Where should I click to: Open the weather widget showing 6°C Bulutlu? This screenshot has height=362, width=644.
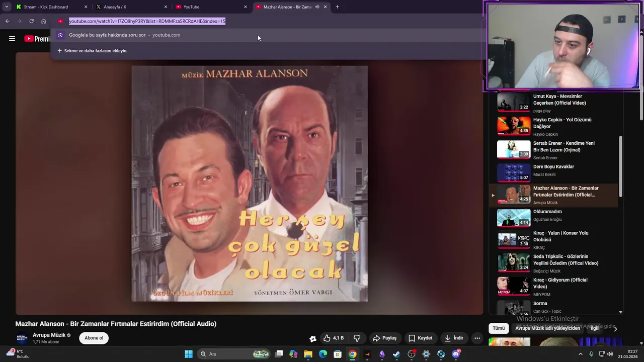point(18,354)
